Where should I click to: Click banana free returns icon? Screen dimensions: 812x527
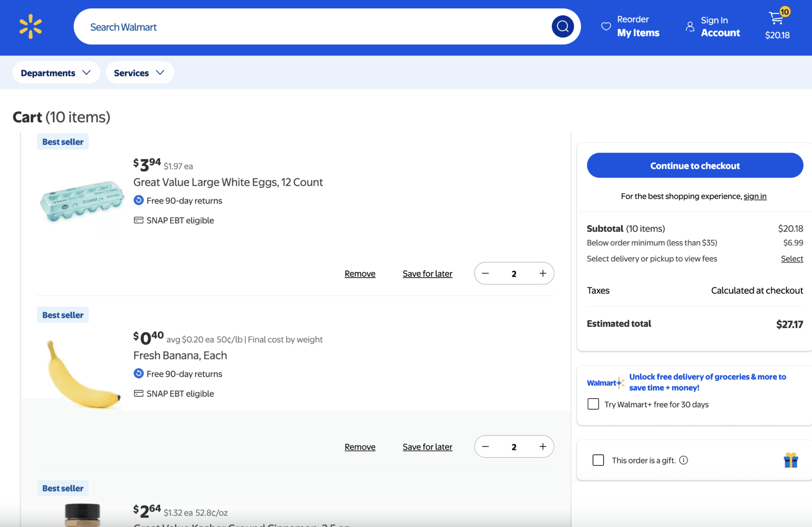[139, 373]
